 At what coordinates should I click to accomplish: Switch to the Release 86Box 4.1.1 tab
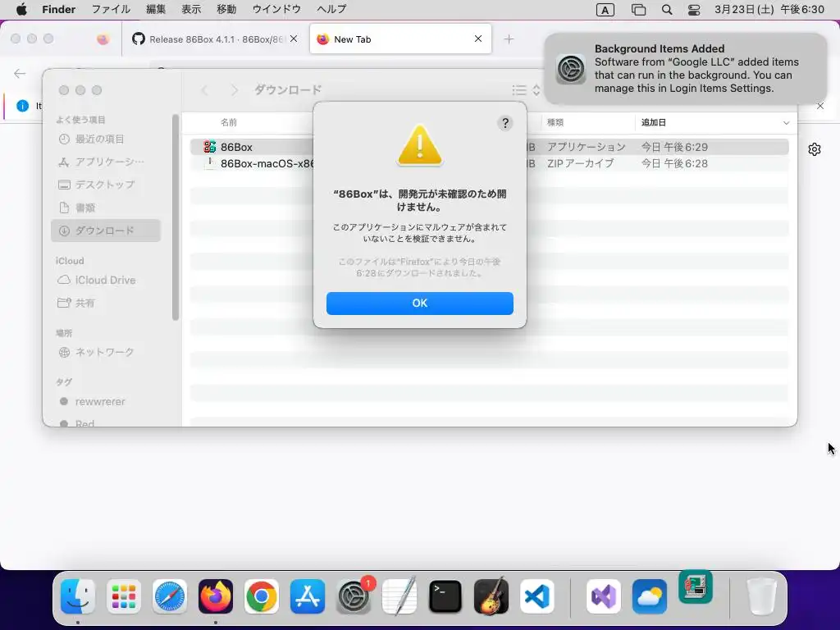pos(215,39)
